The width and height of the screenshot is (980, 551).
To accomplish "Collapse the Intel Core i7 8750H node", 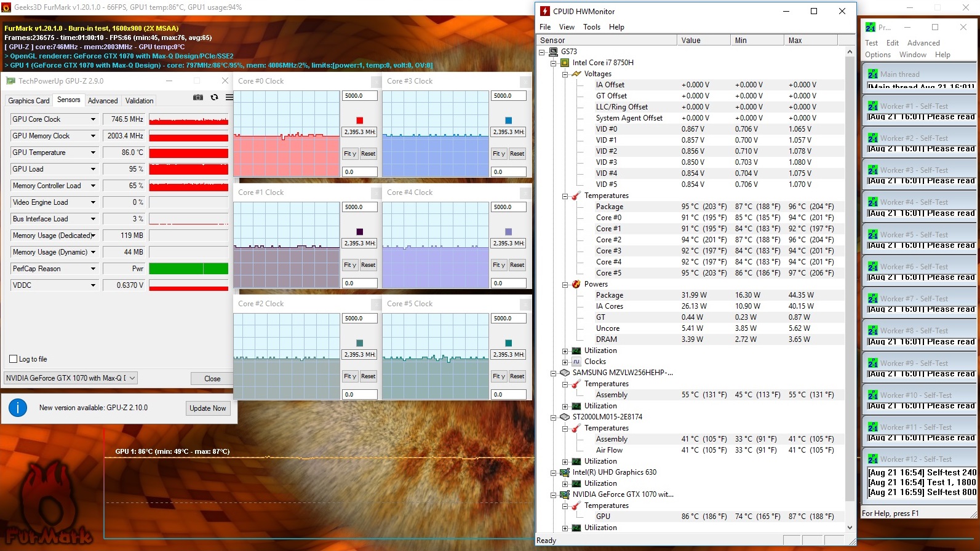I will (553, 63).
